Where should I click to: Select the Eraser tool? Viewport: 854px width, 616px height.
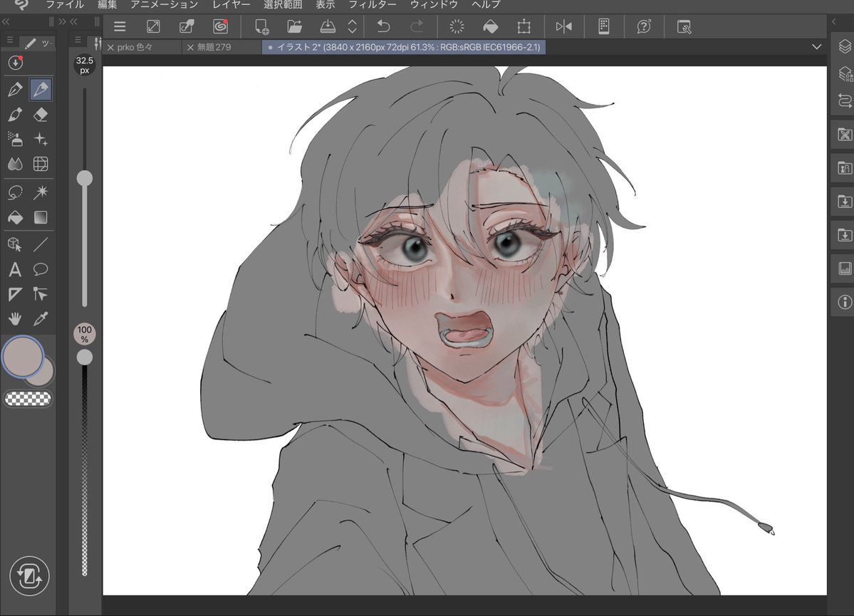41,115
